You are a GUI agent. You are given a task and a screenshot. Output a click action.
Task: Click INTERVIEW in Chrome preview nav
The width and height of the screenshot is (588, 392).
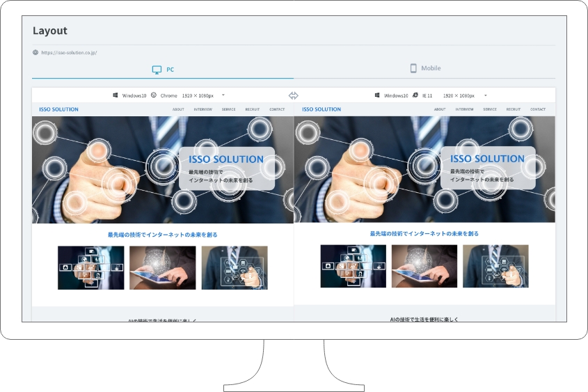(x=203, y=109)
